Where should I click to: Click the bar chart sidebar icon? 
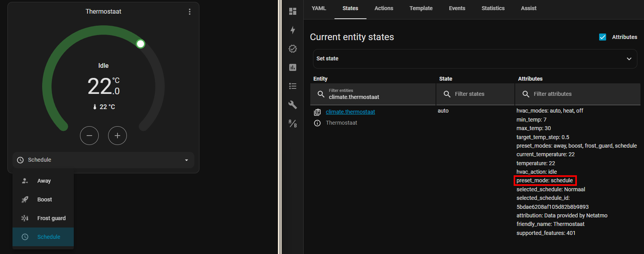click(x=293, y=67)
